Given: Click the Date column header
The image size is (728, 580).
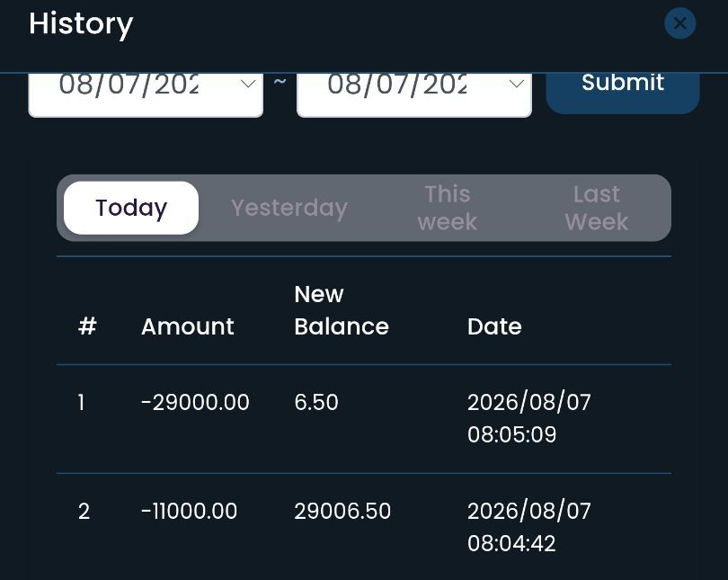Looking at the screenshot, I should [494, 326].
